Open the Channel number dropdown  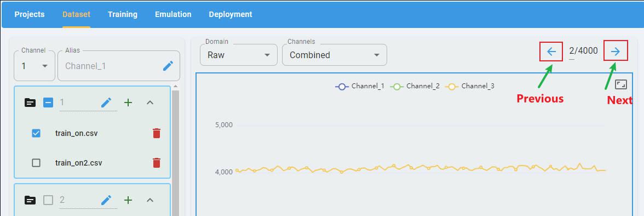pyautogui.click(x=34, y=66)
